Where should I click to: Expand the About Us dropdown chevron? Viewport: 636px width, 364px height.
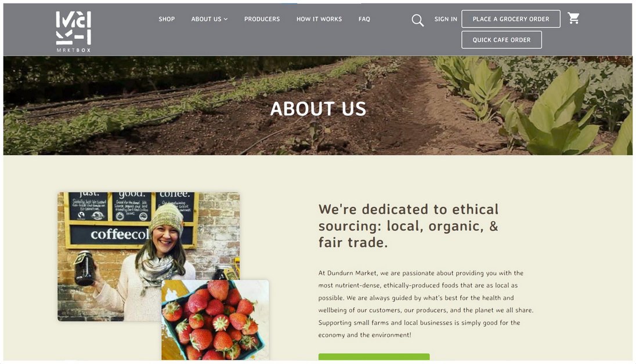[x=226, y=19]
